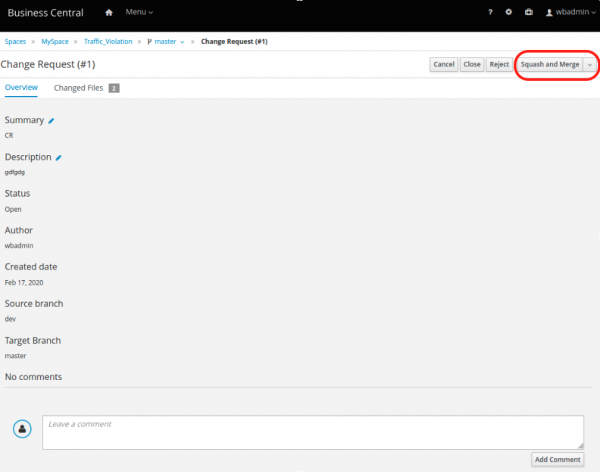Viewport: 600px width, 472px height.
Task: Reject the change request
Action: pos(499,64)
